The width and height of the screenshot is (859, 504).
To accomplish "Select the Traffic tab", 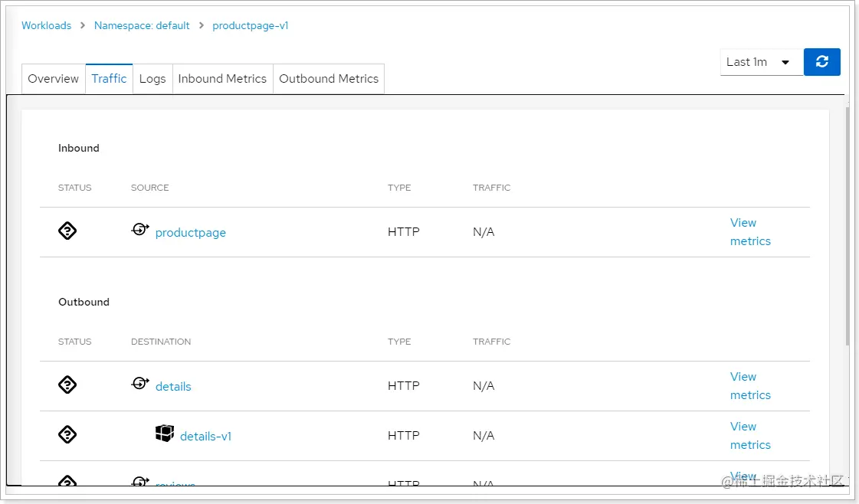I will click(x=109, y=79).
